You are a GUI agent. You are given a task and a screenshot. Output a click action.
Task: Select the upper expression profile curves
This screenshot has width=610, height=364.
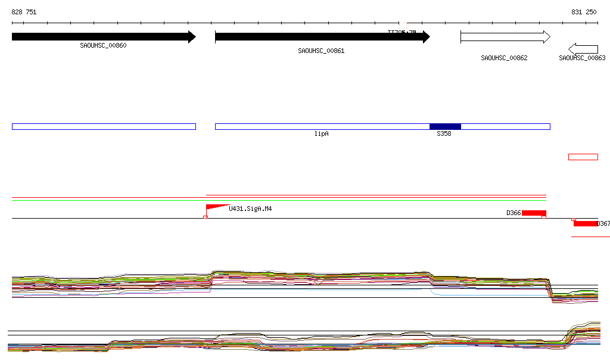pos(305,286)
